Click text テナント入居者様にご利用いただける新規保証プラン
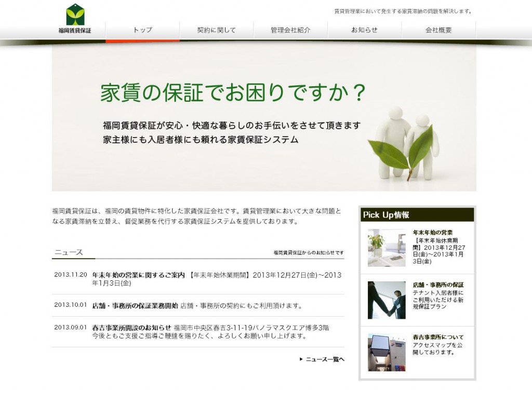Screen dimensions: 532x393 click(x=438, y=300)
